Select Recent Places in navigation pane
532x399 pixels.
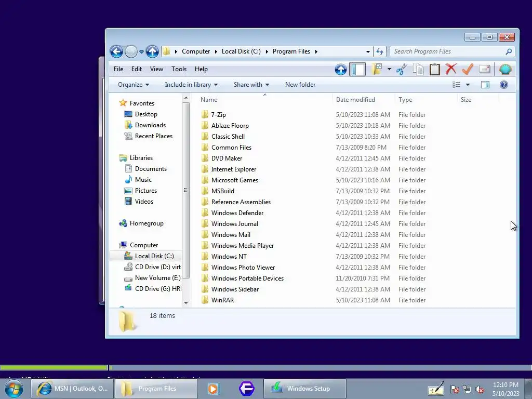[153, 136]
